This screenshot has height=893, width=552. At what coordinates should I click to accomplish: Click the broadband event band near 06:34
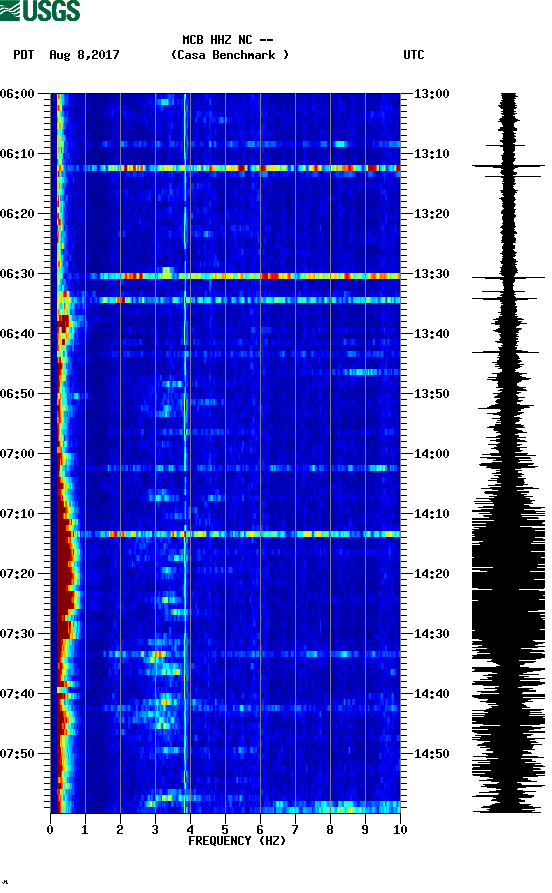tap(226, 300)
